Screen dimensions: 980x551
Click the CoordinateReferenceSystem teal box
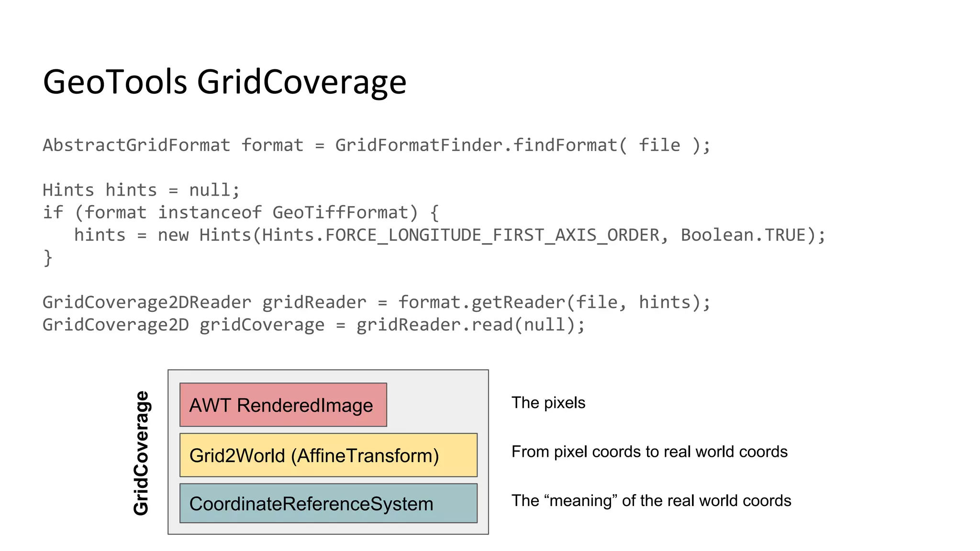(328, 504)
